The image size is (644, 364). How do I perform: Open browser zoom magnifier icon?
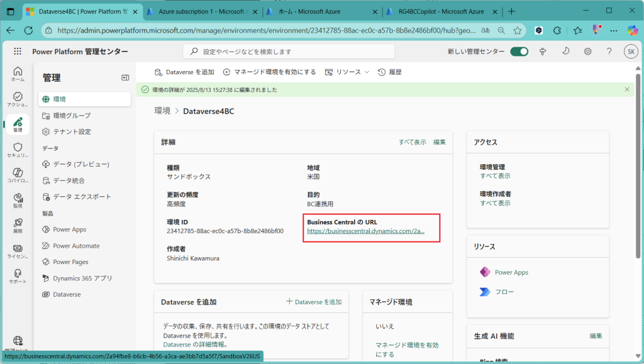501,30
